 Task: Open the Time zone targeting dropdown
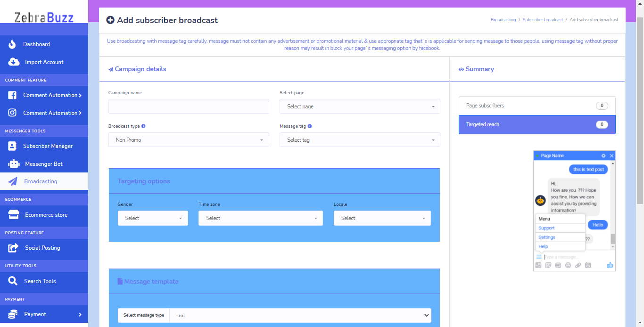[261, 218]
